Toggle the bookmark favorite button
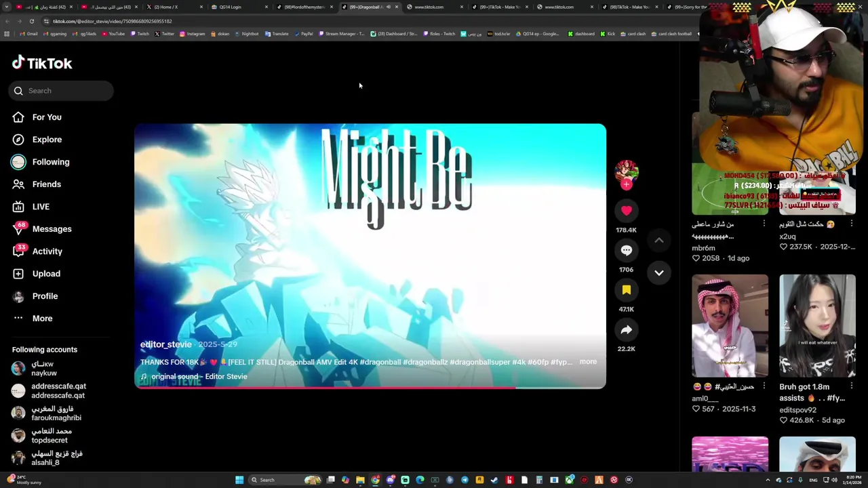Viewport: 868px width, 488px height. pyautogui.click(x=626, y=290)
